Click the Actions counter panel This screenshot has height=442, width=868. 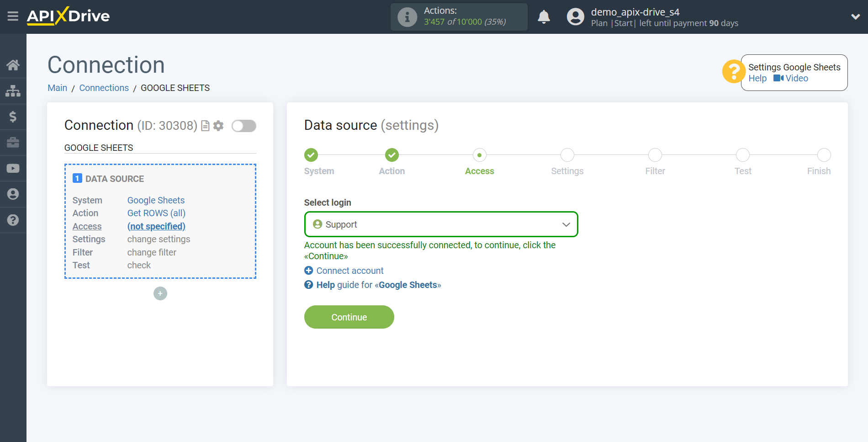pos(459,17)
